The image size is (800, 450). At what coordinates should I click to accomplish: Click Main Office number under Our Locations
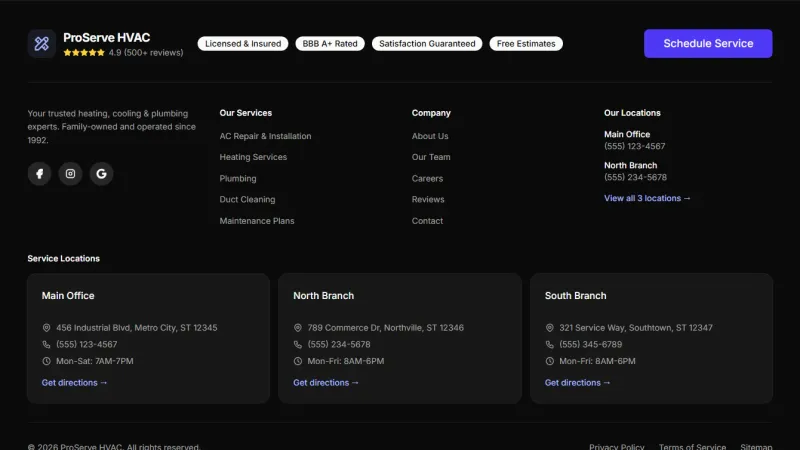[635, 146]
